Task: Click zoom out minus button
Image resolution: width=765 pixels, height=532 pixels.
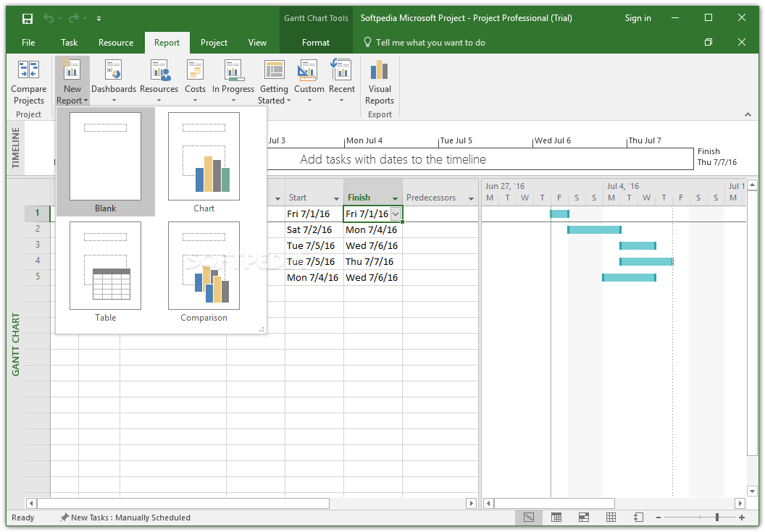Action: (659, 518)
